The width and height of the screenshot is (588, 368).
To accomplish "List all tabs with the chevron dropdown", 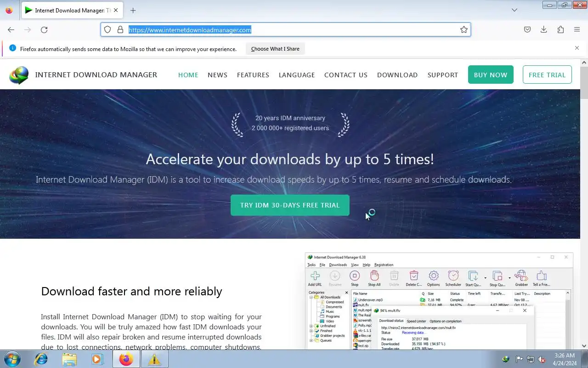I will 514,10.
